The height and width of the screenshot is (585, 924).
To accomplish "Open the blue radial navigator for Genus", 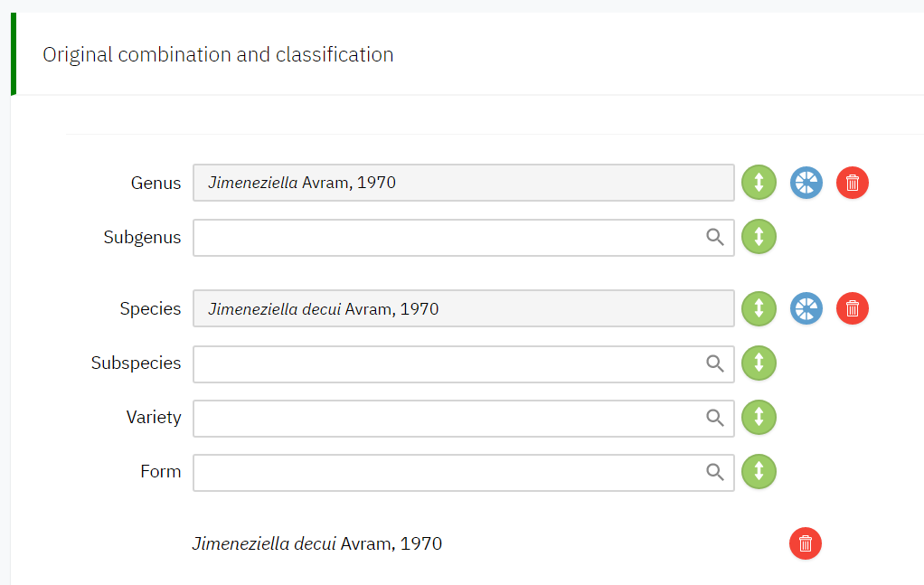I will [806, 183].
